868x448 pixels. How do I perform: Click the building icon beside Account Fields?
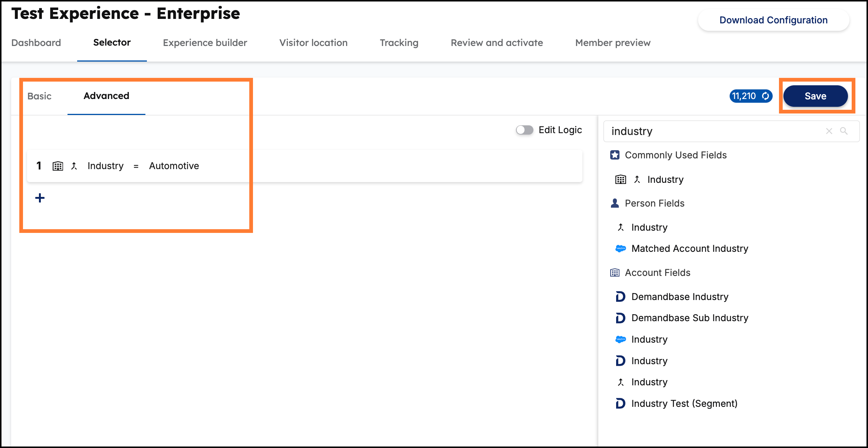(x=615, y=272)
